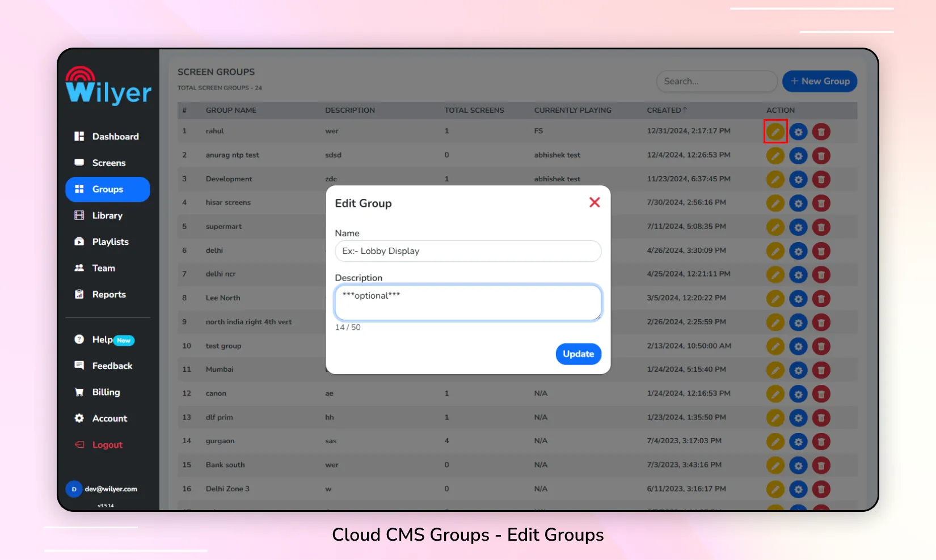Click the edit pencil icon for anurag ntp test

[x=775, y=155]
